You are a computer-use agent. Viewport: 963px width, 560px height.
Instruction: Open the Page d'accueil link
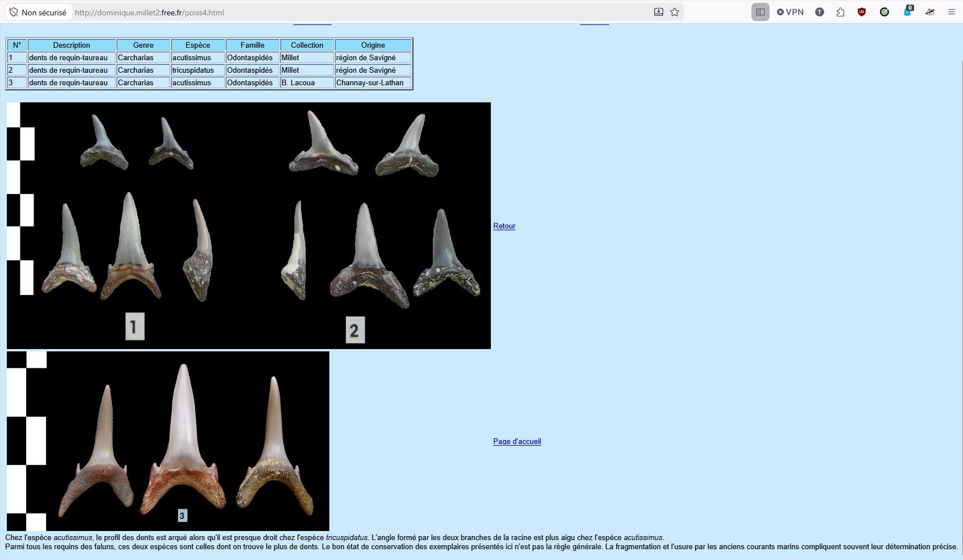[x=516, y=442]
